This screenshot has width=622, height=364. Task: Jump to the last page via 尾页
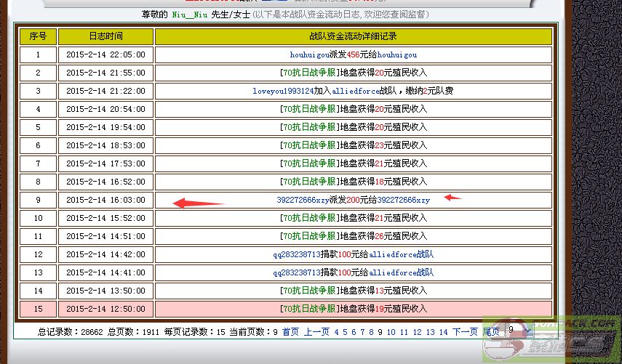492,332
